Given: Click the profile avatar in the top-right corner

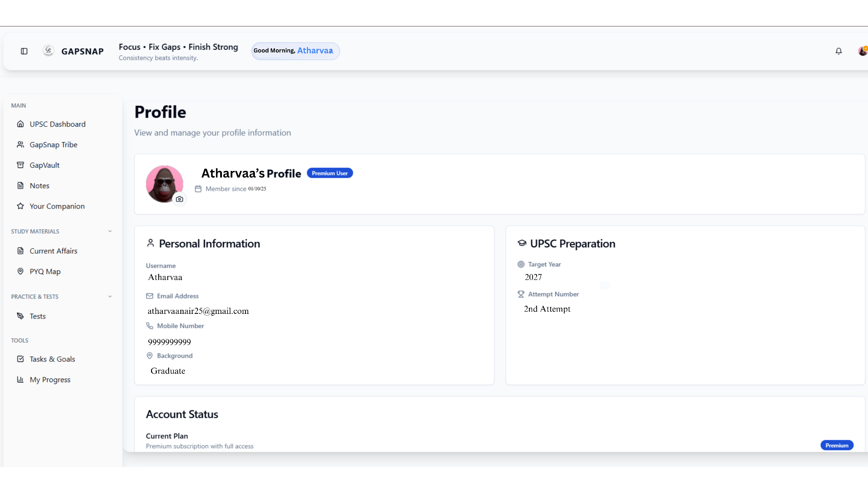Looking at the screenshot, I should (x=863, y=51).
